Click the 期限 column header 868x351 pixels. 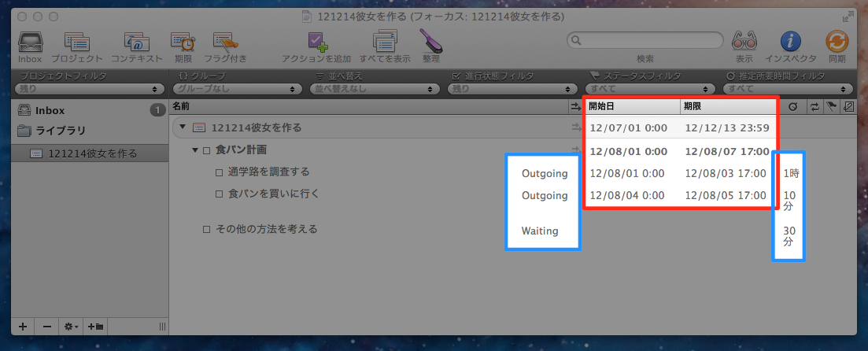(729, 107)
